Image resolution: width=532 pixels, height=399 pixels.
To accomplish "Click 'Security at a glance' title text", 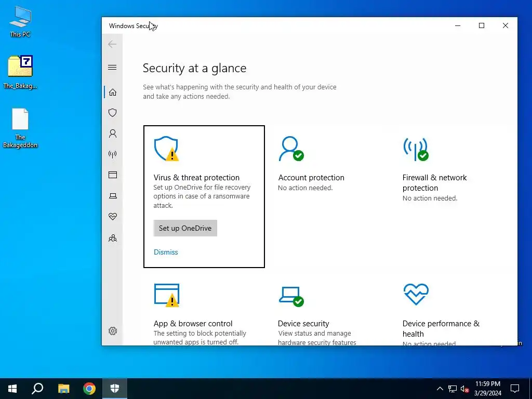I will click(194, 68).
